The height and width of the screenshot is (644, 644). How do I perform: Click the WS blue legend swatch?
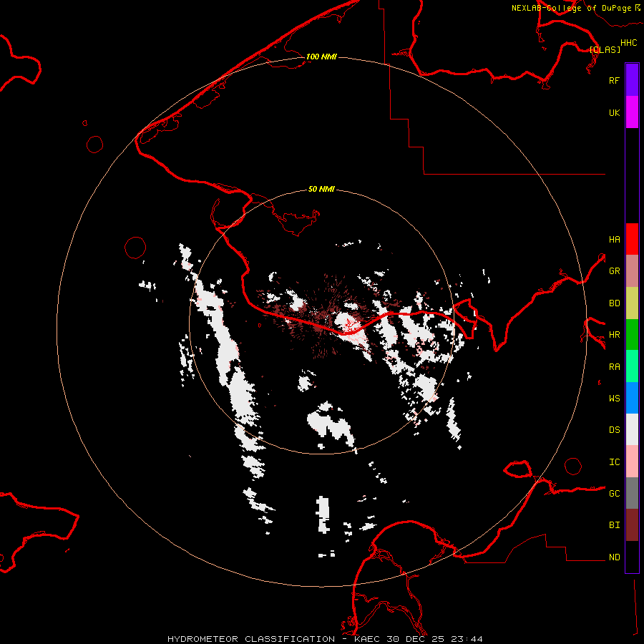(x=632, y=398)
